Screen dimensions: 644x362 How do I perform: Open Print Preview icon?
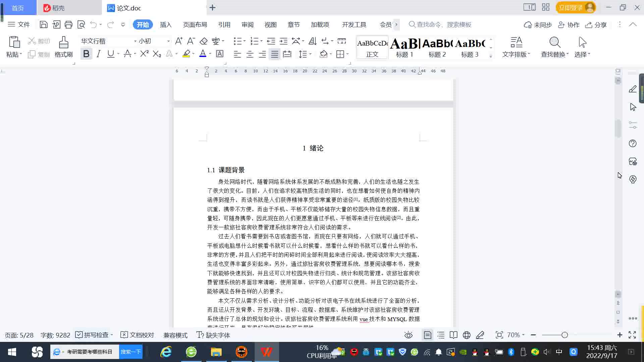point(81,24)
